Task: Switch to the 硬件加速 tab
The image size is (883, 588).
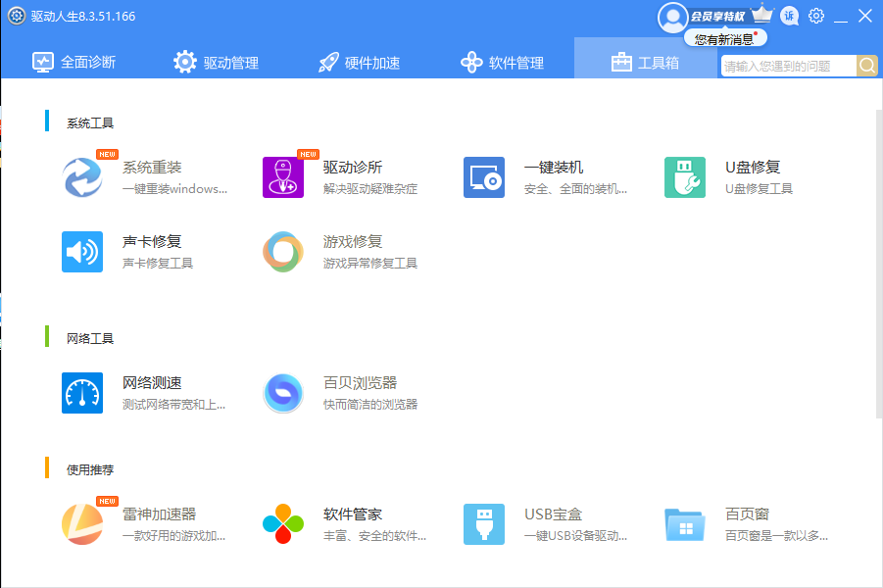Action: click(x=360, y=62)
